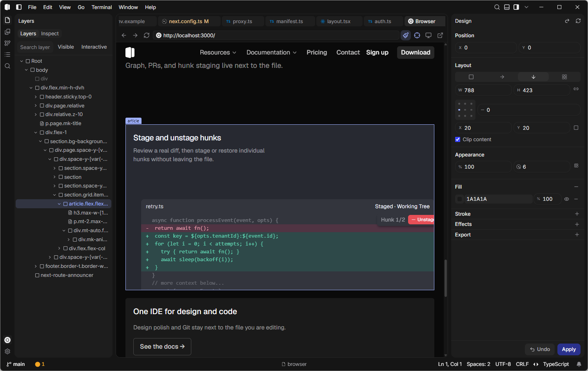Switch to layout.tsx tab

(x=339, y=21)
